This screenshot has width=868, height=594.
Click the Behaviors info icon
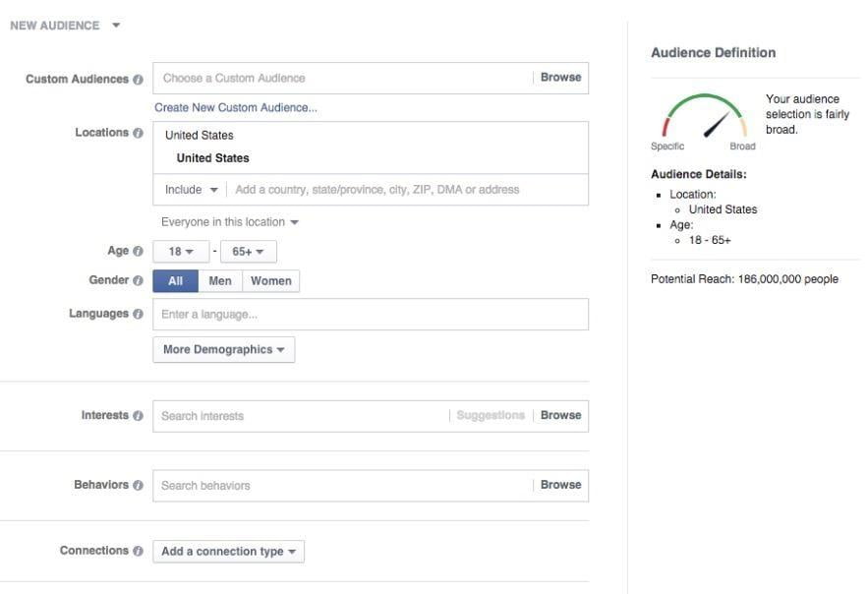click(x=138, y=486)
